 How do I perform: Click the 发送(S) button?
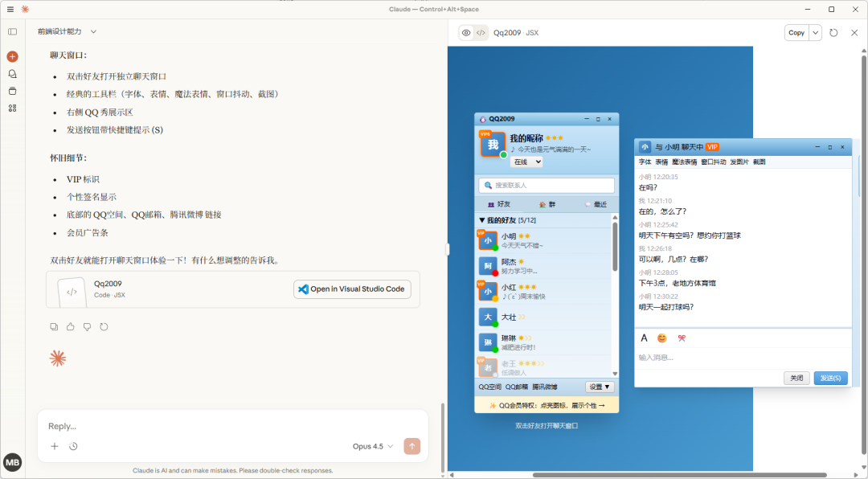pos(830,378)
